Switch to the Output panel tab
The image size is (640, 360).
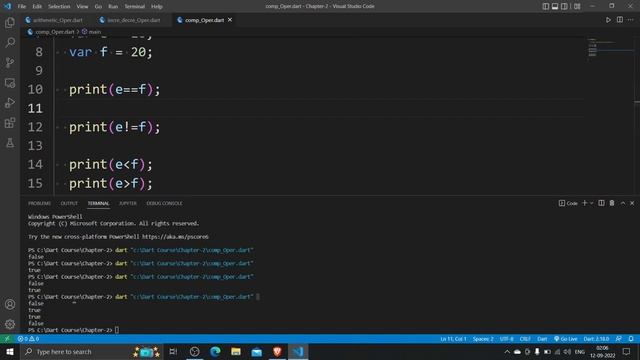69,203
